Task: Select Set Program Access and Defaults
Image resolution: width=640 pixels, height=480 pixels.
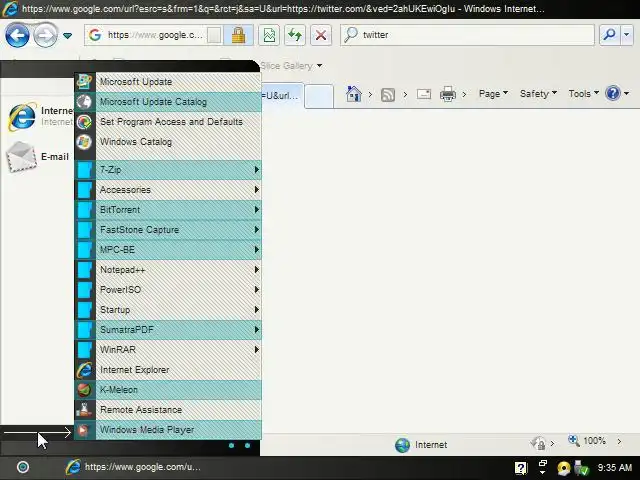Action: pyautogui.click(x=168, y=122)
